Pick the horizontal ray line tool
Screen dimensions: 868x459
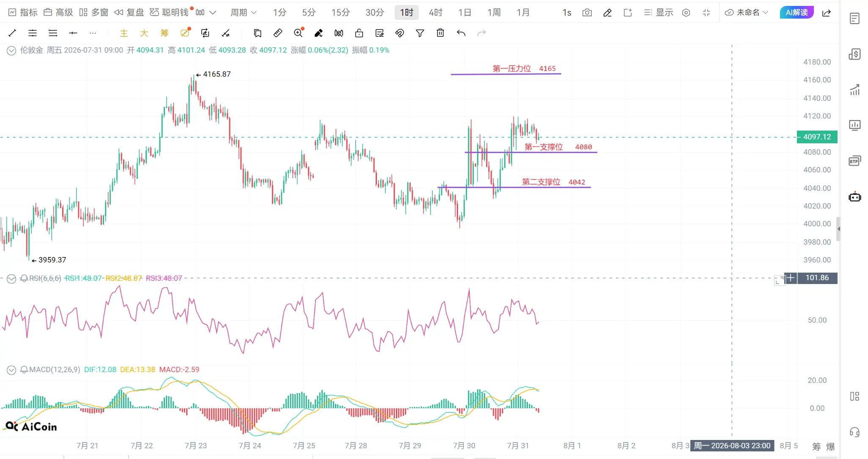[73, 33]
